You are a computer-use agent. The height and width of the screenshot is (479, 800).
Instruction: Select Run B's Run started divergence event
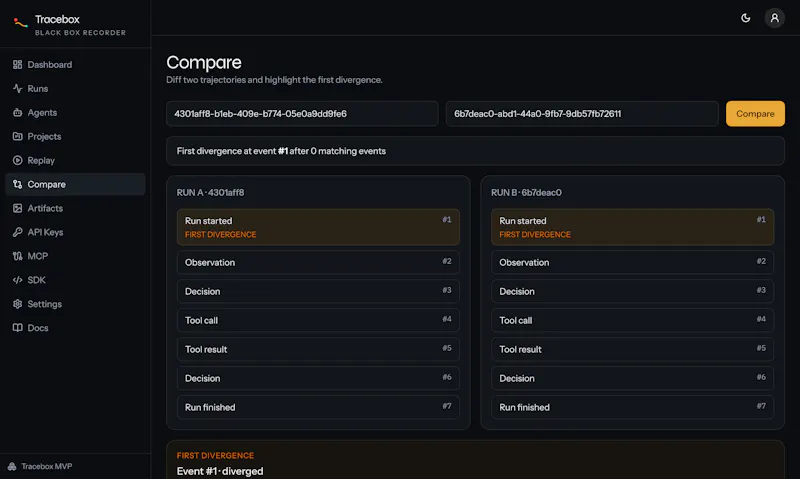(x=632, y=227)
